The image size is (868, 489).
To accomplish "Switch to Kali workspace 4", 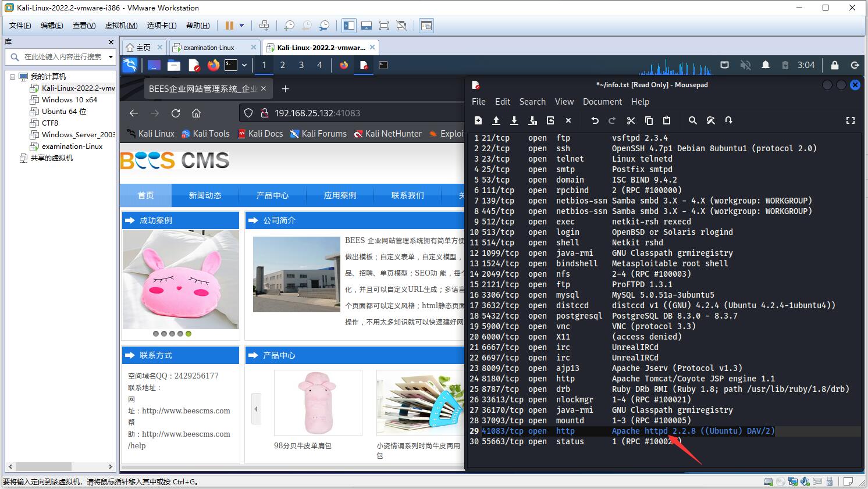I will 319,65.
